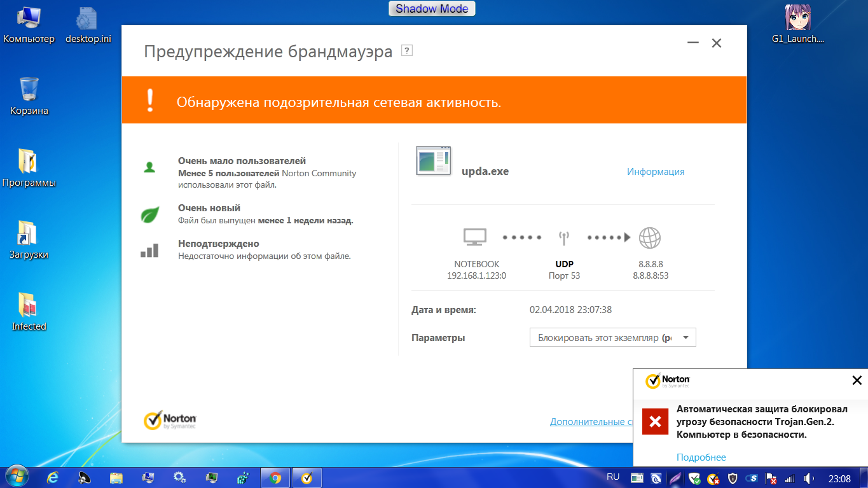Open Windows Explorer folder in taskbar

point(116,477)
